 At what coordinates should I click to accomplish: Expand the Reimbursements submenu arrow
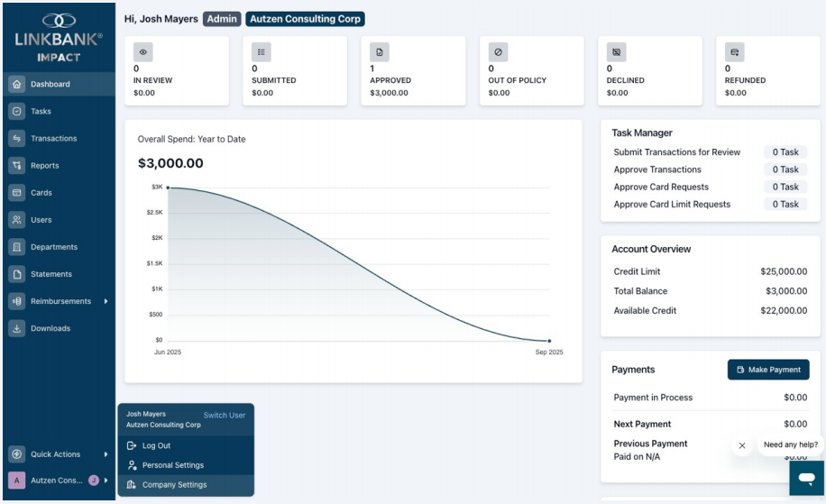106,301
